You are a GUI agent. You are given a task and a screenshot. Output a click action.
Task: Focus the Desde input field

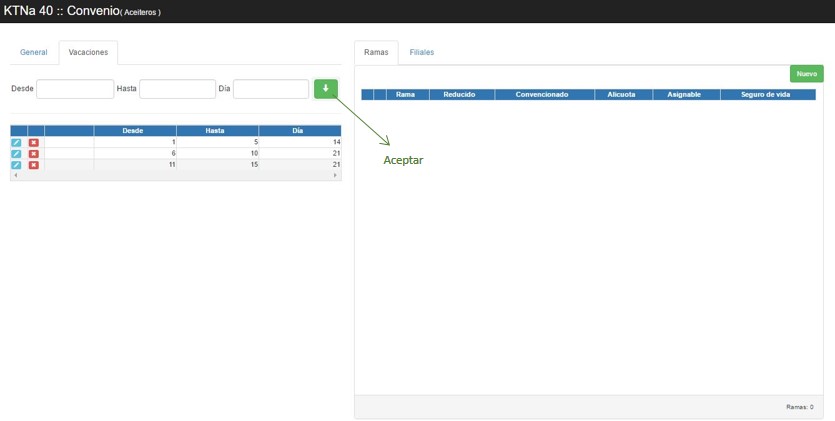click(x=75, y=89)
